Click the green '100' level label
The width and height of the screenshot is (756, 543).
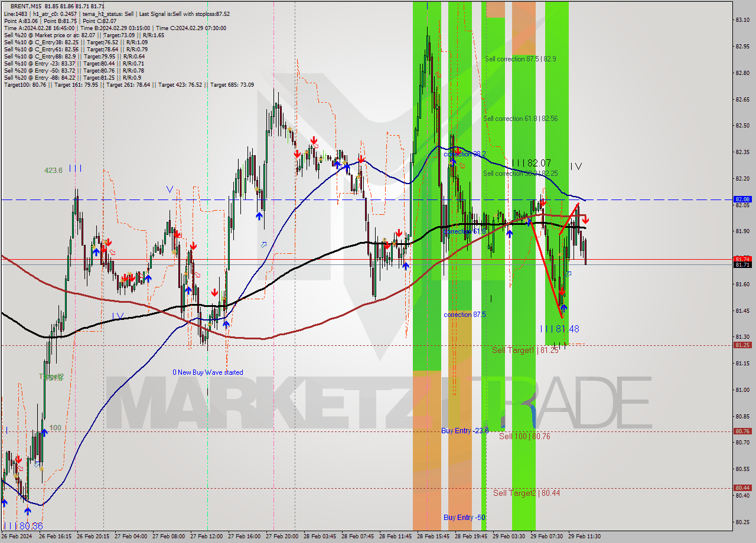pyautogui.click(x=55, y=428)
